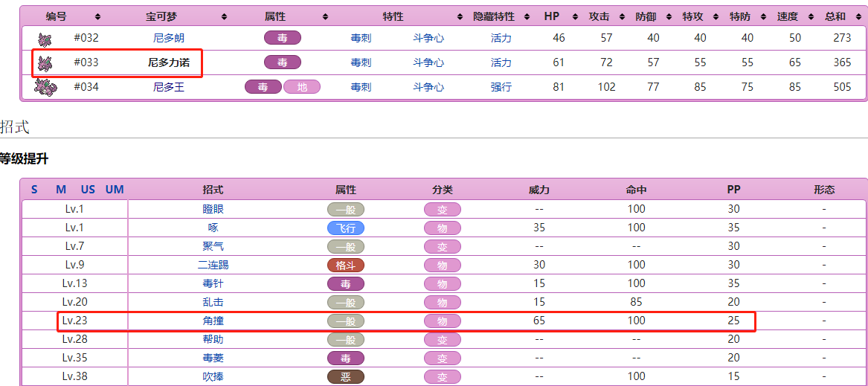Open 强行 hidden ability link
Screen dimensions: 868x386
click(501, 87)
